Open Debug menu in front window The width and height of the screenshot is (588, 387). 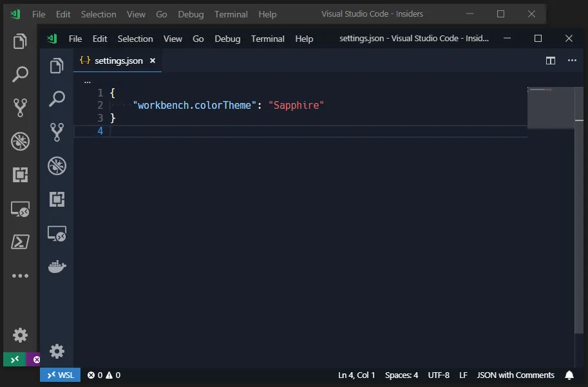[x=227, y=39]
